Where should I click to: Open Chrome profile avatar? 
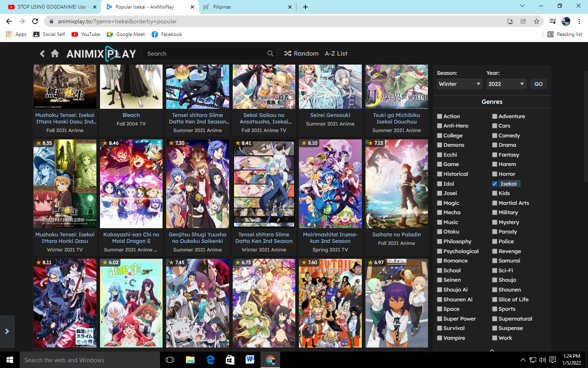point(566,21)
